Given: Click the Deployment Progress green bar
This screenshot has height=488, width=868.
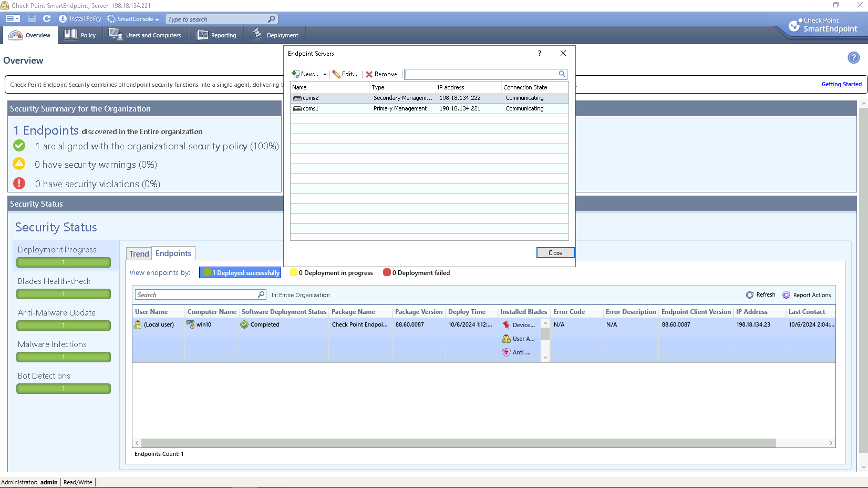Looking at the screenshot, I should pos(64,262).
